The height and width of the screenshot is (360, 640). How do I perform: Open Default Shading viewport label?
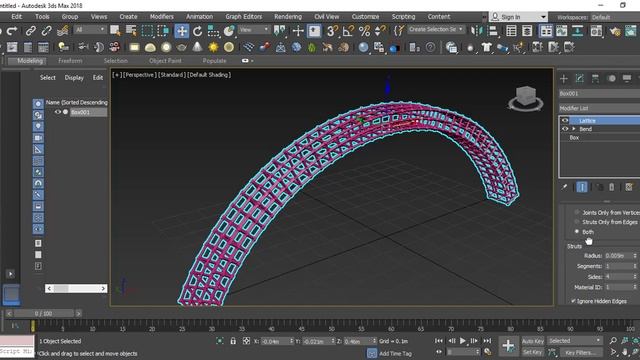(209, 75)
